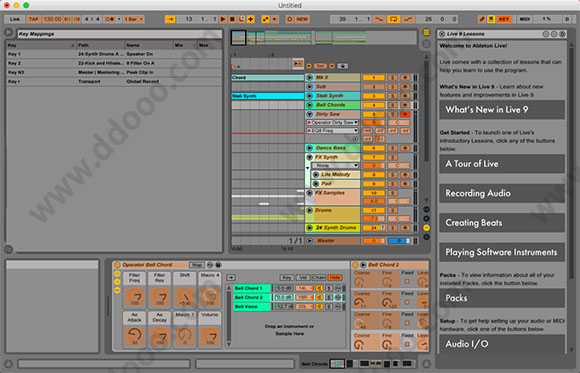Screen dimensions: 580x373
Task: Solo the Dance Bass track
Action: (393, 148)
